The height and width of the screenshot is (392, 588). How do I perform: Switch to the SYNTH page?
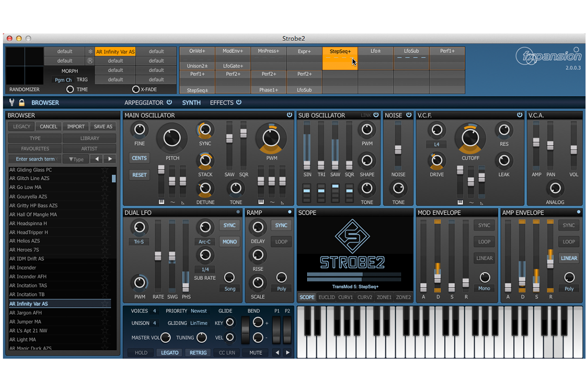[191, 102]
